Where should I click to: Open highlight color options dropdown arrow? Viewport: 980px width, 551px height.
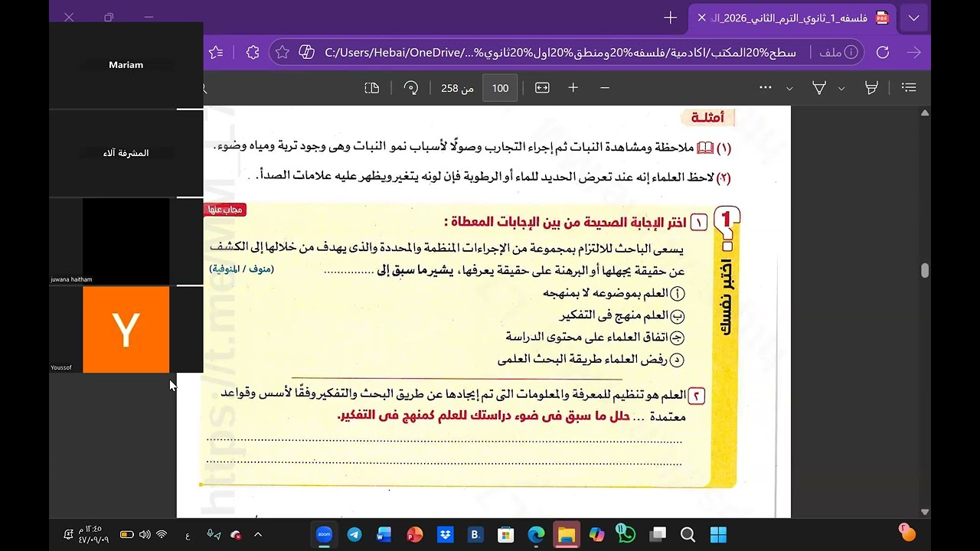(x=841, y=89)
